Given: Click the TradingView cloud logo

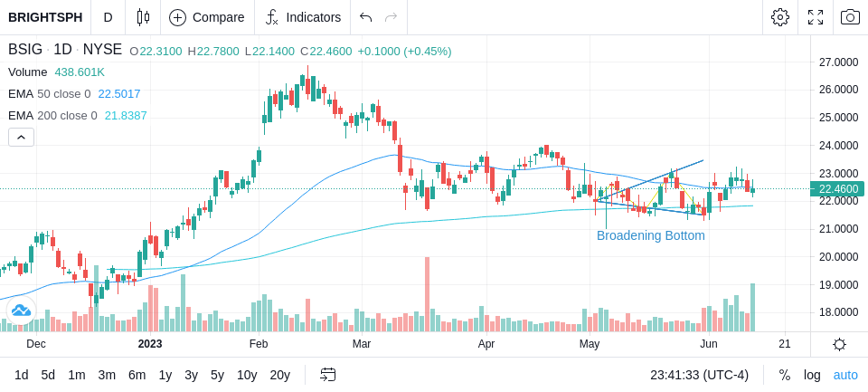Looking at the screenshot, I should tap(21, 311).
